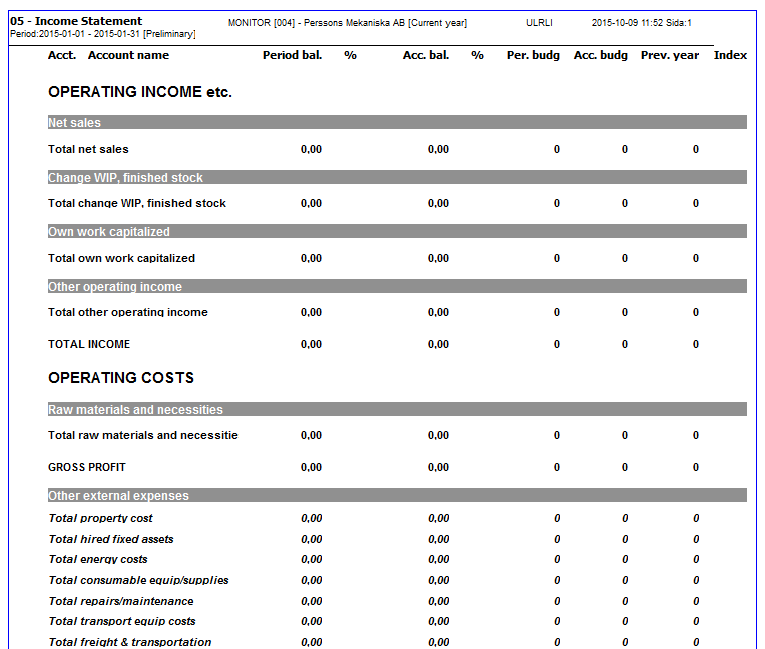Click the 'Prev. year' column header
The height and width of the screenshot is (649, 765).
pyautogui.click(x=670, y=55)
